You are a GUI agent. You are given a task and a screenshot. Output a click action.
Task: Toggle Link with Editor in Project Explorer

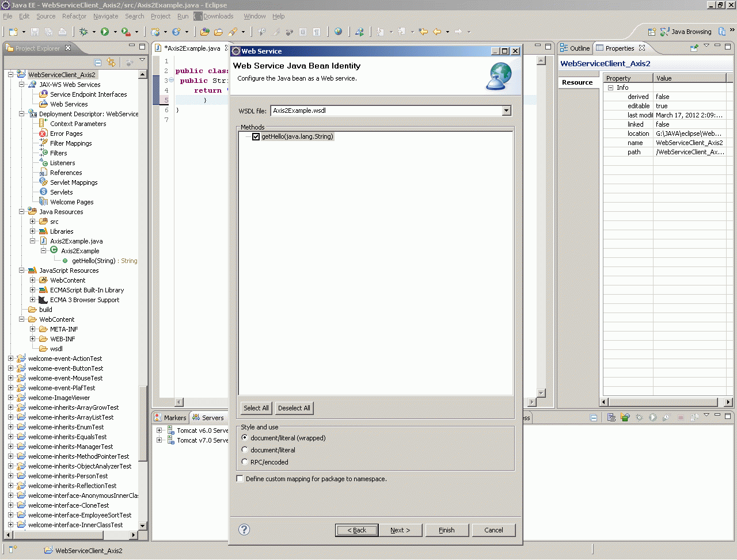[111, 62]
